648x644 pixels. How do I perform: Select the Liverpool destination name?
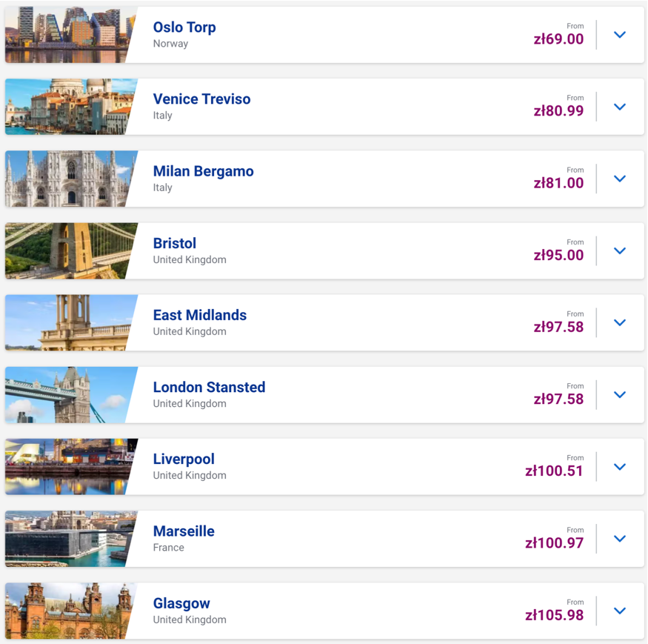point(184,459)
